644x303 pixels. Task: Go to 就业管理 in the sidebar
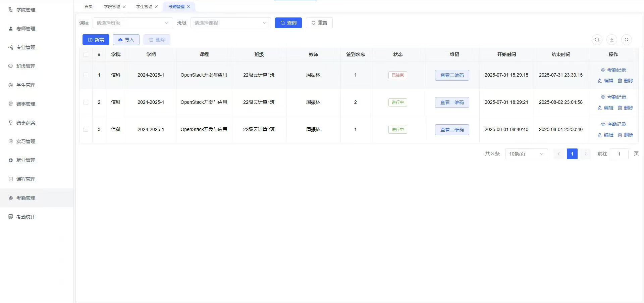pyautogui.click(x=25, y=160)
